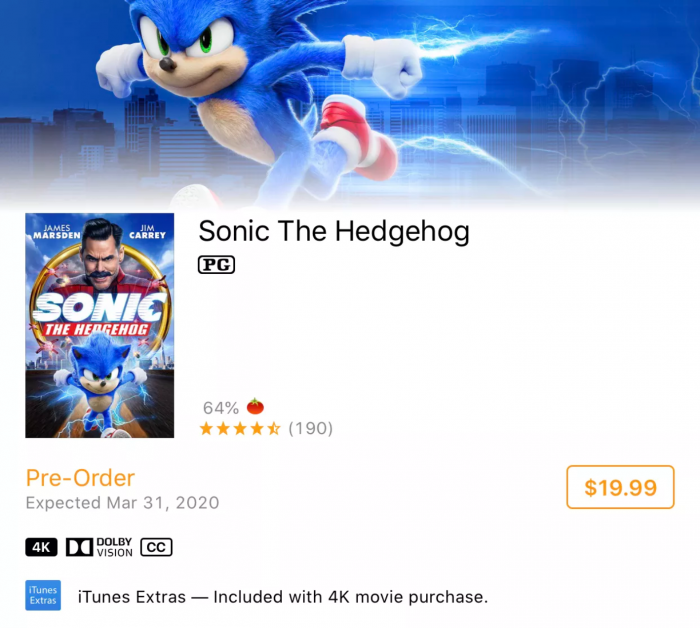Click the blue iTunes Extras icon

click(x=42, y=597)
